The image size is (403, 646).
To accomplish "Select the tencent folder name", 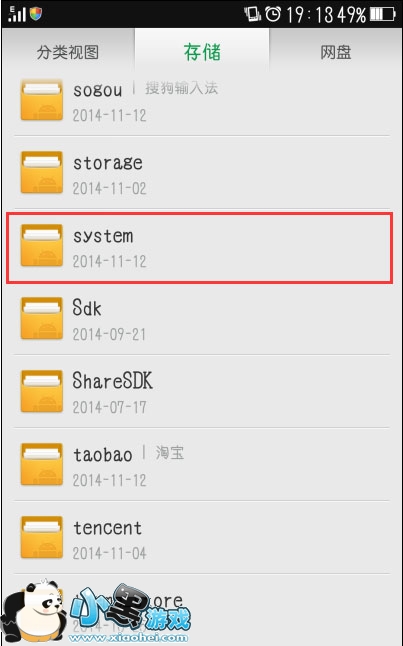I will 108,528.
